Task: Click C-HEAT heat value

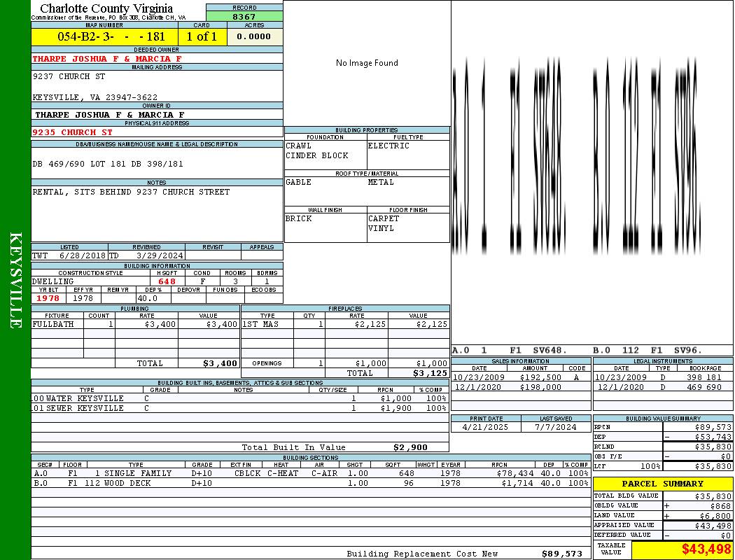Action: tap(283, 474)
